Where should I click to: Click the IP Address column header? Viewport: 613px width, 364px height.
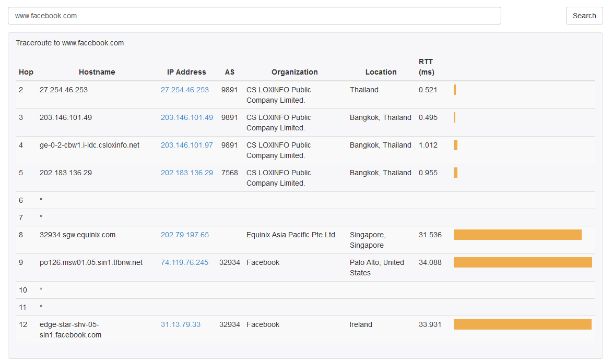pyautogui.click(x=186, y=72)
